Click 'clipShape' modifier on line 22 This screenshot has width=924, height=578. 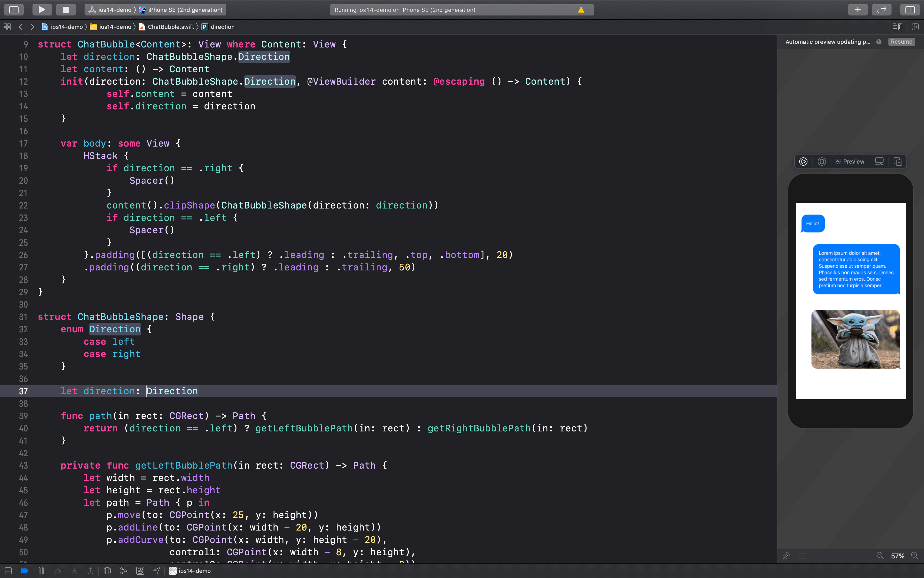click(189, 205)
